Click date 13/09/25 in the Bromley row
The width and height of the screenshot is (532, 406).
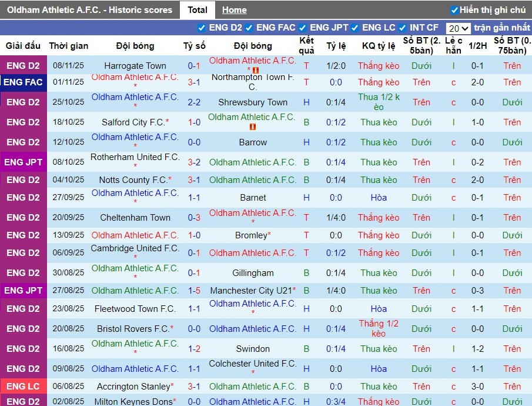click(x=68, y=235)
